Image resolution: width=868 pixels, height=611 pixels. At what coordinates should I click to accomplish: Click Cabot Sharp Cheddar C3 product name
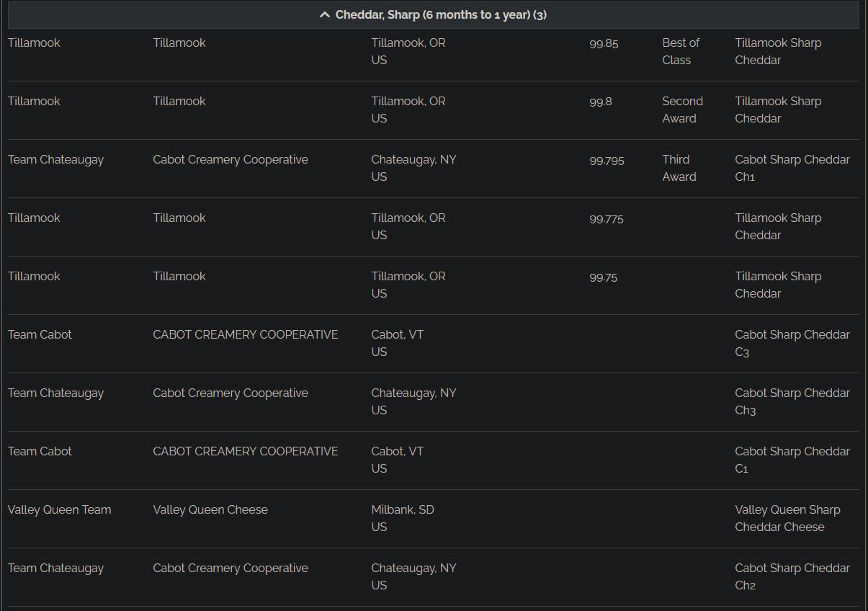click(x=792, y=343)
